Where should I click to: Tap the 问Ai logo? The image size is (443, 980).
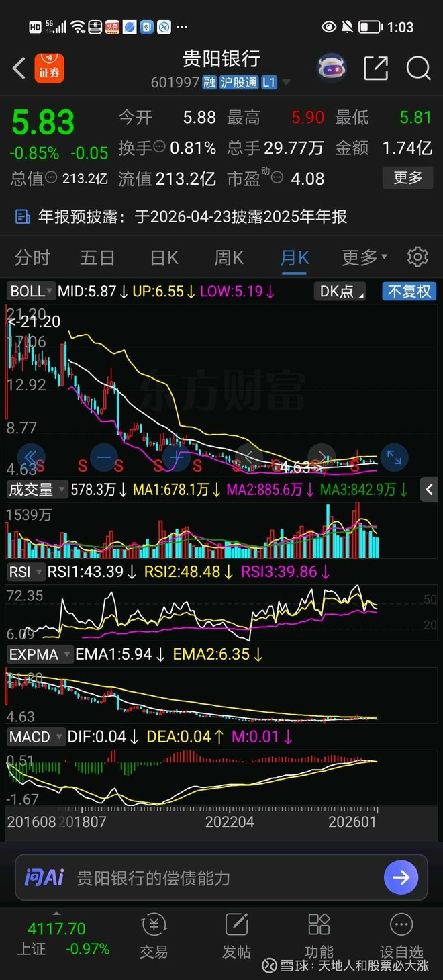44,877
